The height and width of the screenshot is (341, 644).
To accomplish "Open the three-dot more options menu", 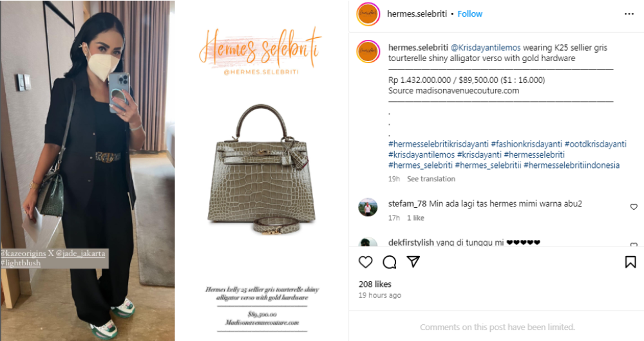I will pos(629,14).
